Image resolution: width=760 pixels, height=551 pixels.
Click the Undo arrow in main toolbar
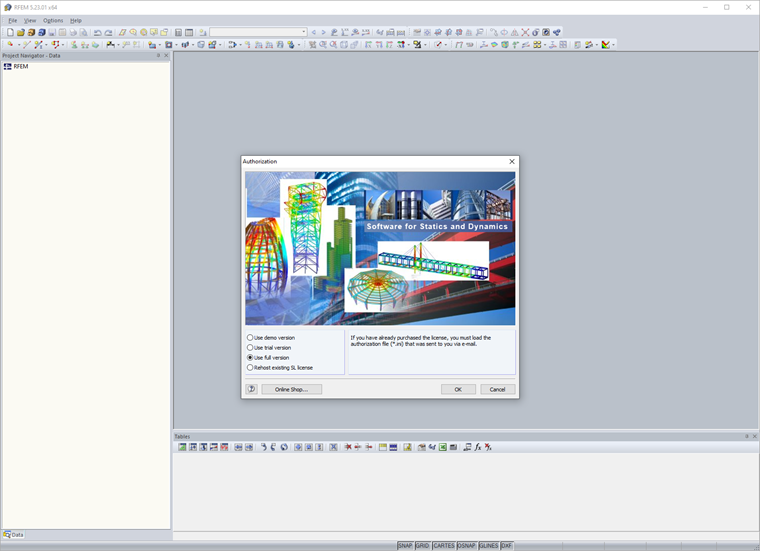(97, 32)
